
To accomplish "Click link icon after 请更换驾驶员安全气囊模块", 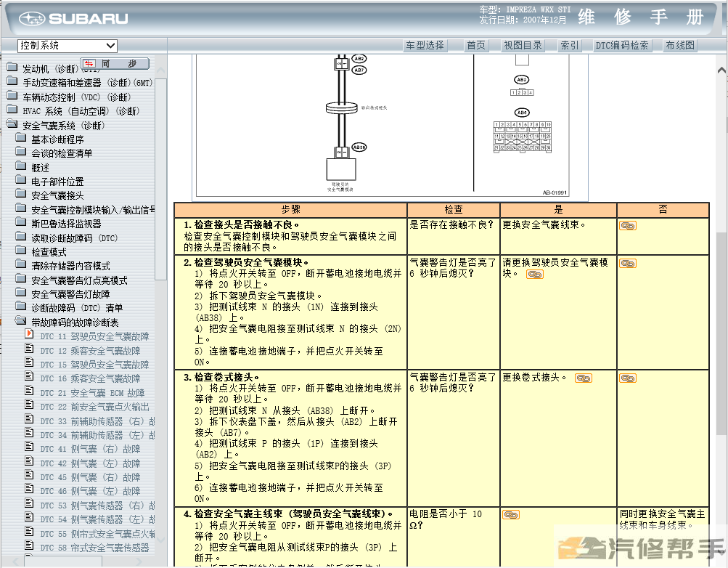I will tap(534, 275).
